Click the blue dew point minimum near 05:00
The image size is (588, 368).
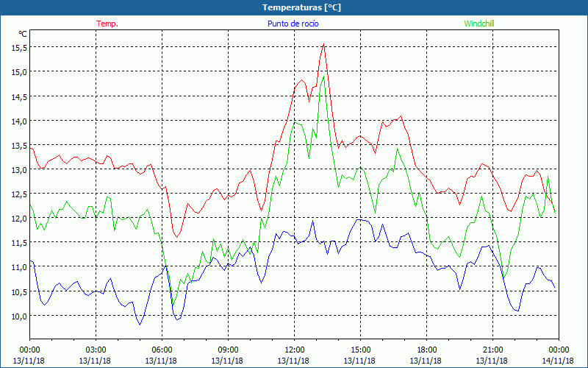[x=140, y=325]
